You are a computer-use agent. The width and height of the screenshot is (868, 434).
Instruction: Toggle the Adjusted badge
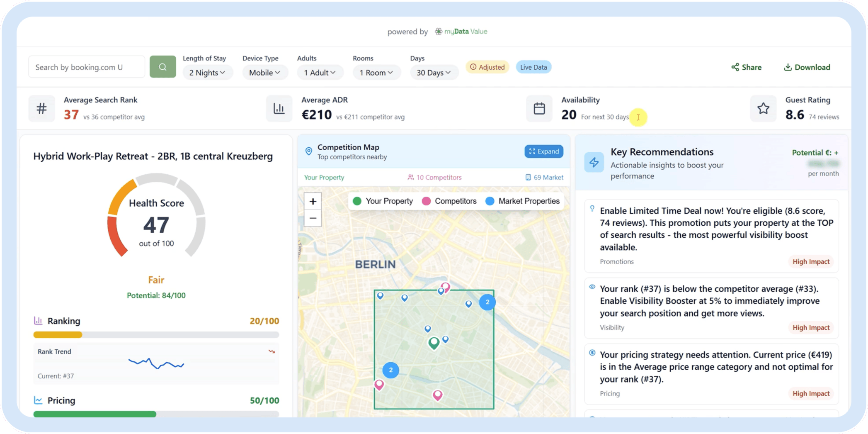click(x=487, y=67)
